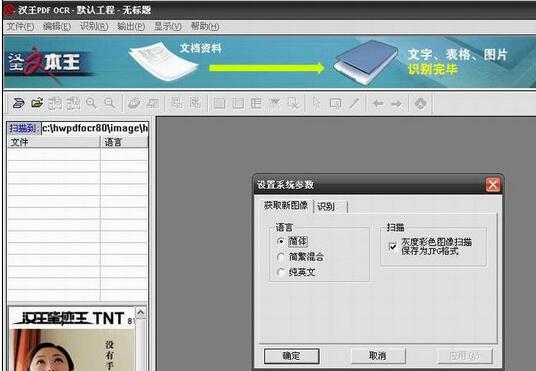This screenshot has width=536, height=371.
Task: Switch to the 获取新图像 tab
Action: point(286,206)
